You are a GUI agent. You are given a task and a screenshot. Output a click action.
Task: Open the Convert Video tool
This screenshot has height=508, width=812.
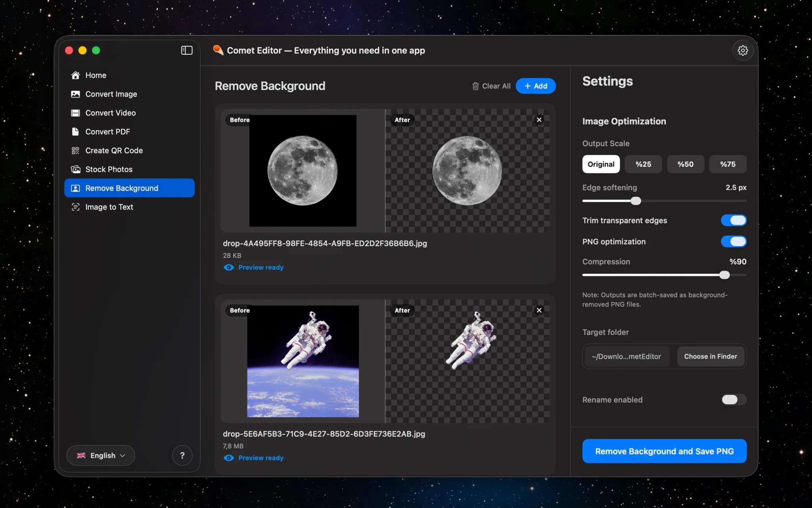point(111,113)
